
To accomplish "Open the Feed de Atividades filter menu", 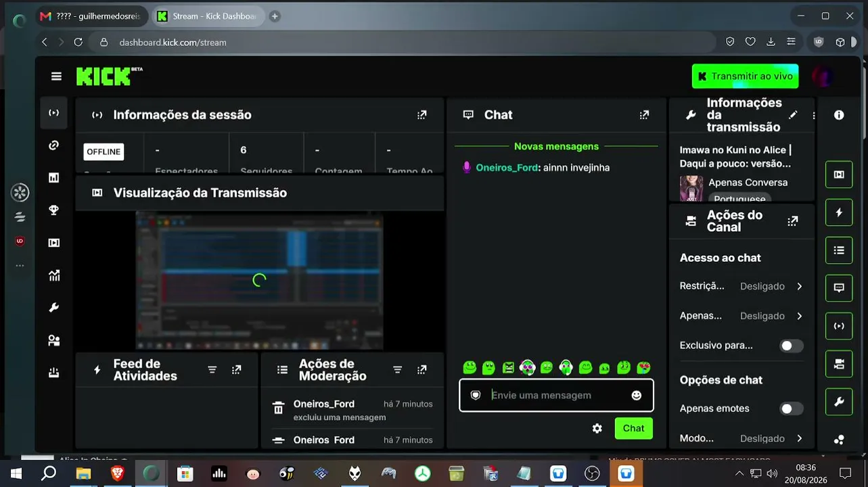I will point(212,370).
